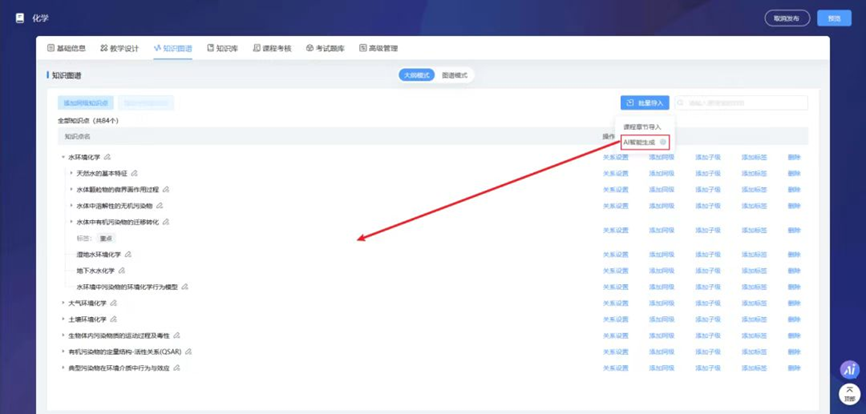866x414 pixels.
Task: Click the info icon beside AI智能生成
Action: (x=663, y=142)
